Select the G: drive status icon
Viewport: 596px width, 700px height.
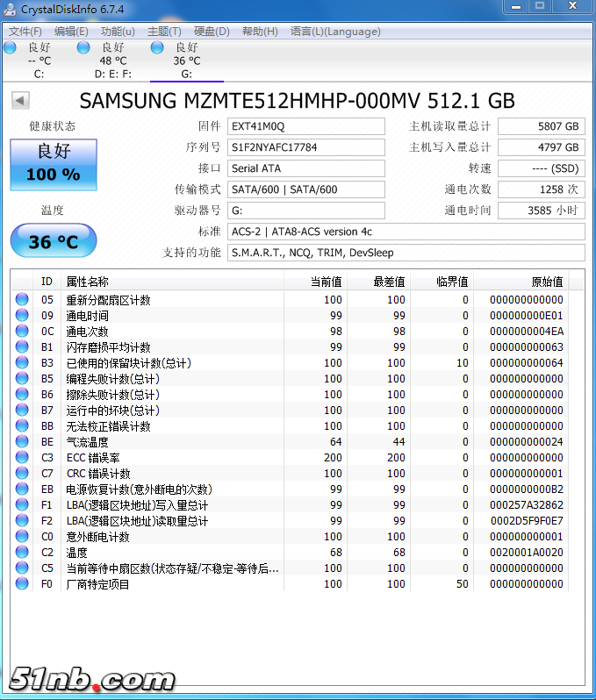coord(157,47)
